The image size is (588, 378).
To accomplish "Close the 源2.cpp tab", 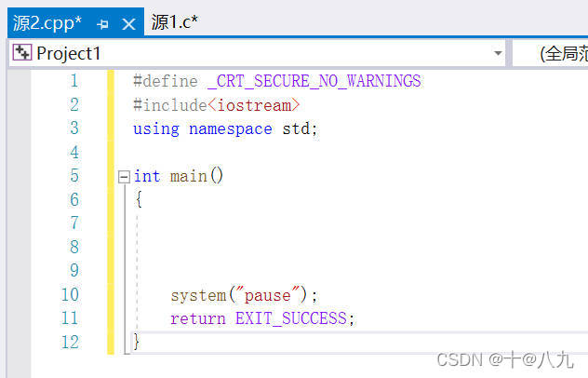I will pos(129,25).
